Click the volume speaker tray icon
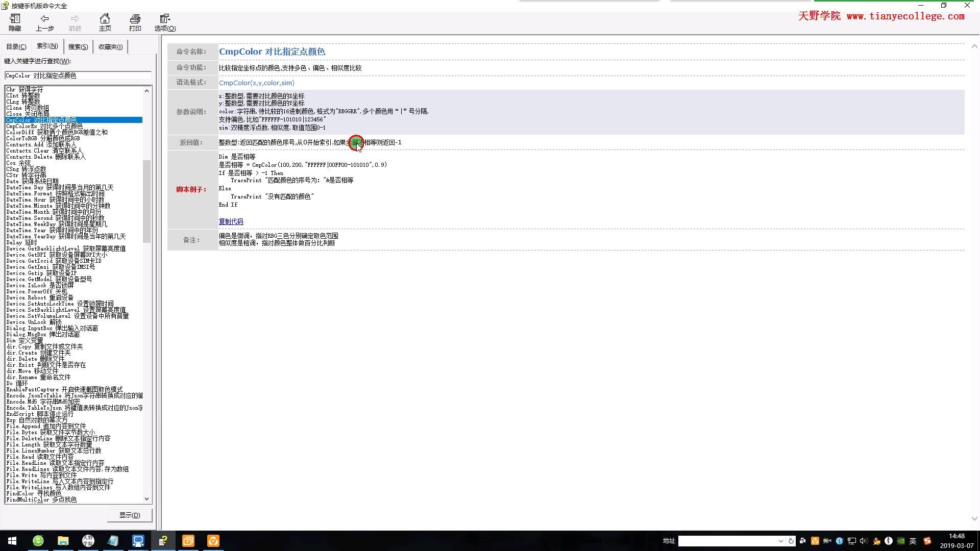 click(x=864, y=541)
